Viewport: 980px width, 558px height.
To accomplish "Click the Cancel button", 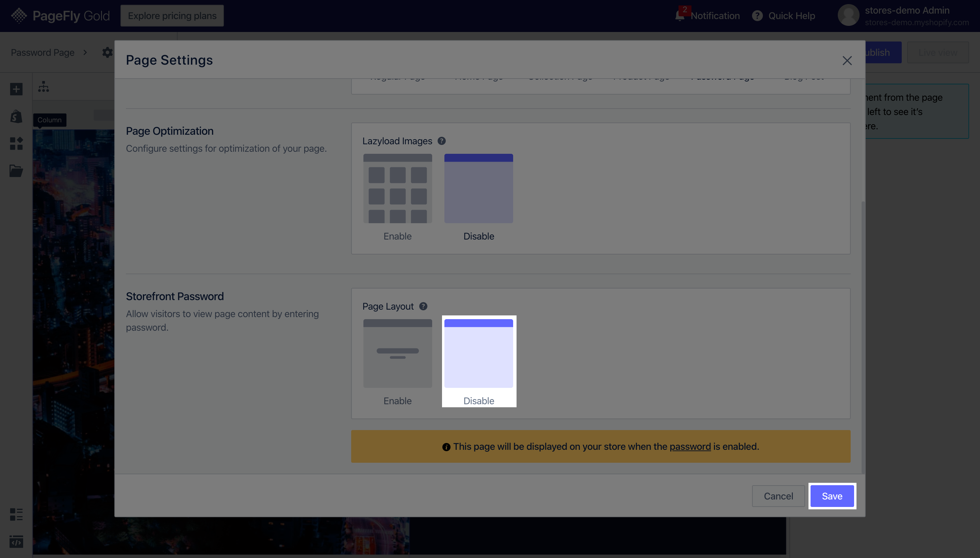I will 778,496.
